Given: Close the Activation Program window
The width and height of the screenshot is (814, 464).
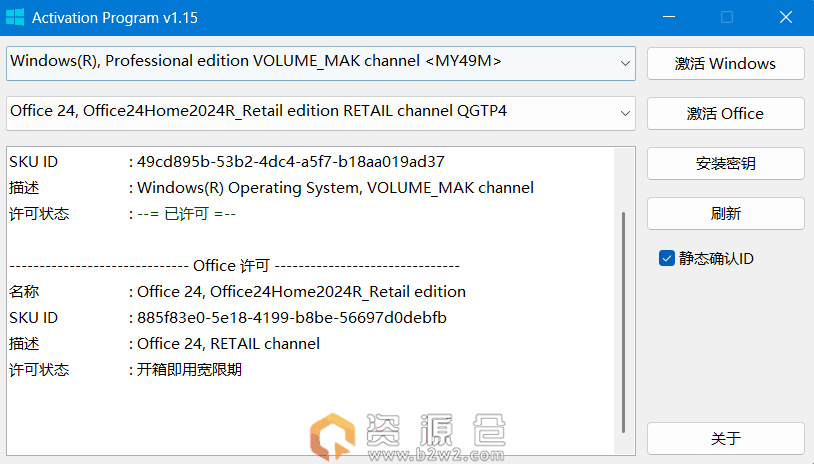Looking at the screenshot, I should point(785,17).
